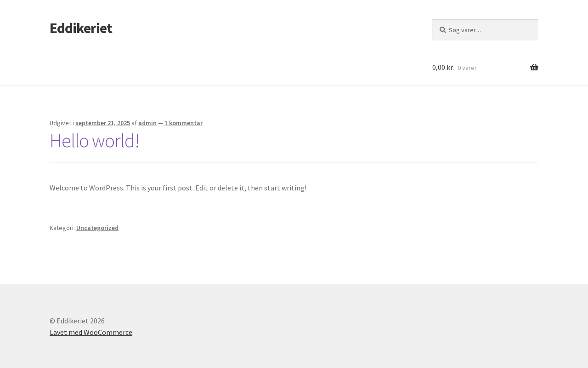Open the september 21, 2025 date link

coord(102,123)
